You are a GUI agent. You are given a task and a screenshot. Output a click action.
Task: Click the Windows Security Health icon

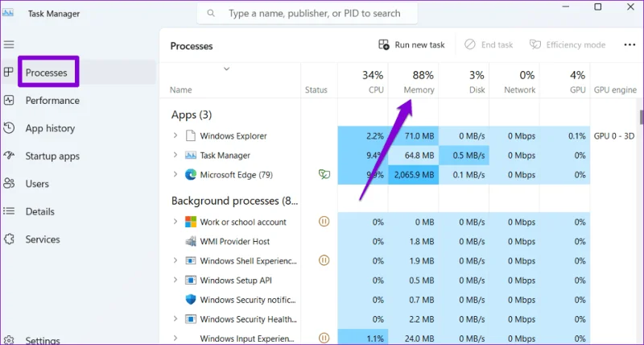pos(191,319)
